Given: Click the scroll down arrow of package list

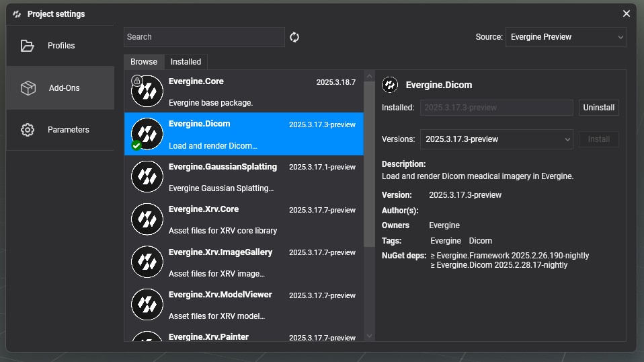Looking at the screenshot, I should tap(369, 335).
